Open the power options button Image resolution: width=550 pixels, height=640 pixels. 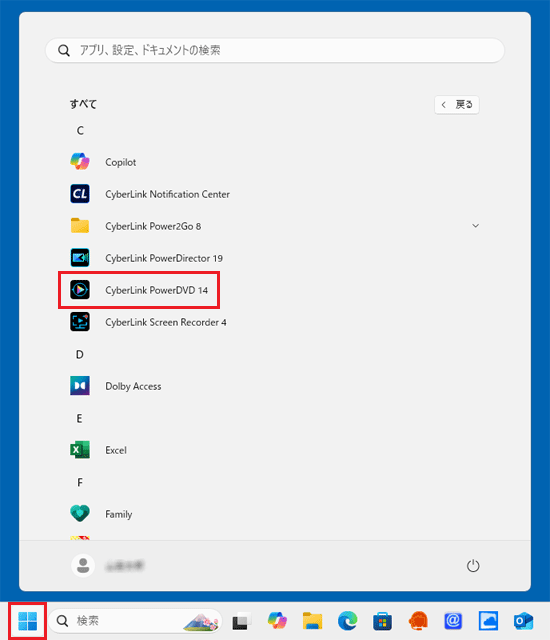click(473, 566)
